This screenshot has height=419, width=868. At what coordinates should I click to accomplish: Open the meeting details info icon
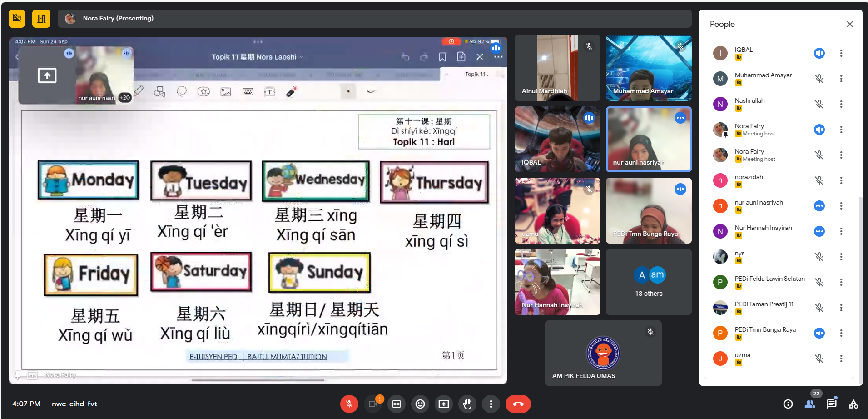click(x=788, y=404)
